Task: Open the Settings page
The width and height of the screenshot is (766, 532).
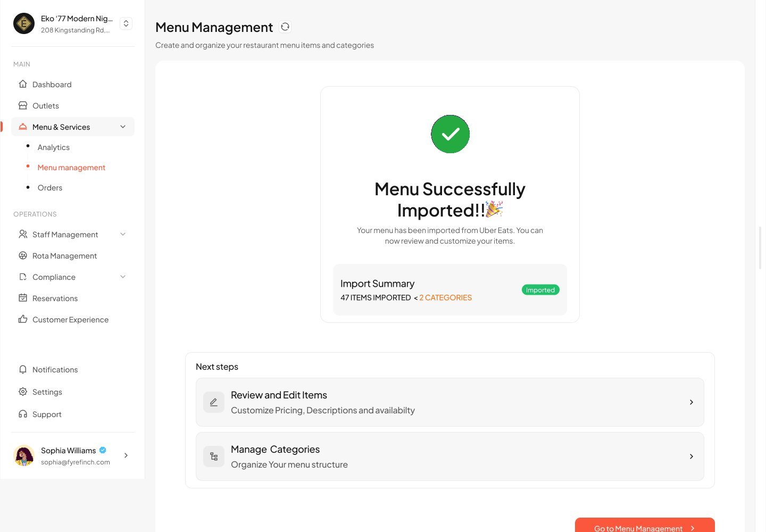Action: coord(73,392)
